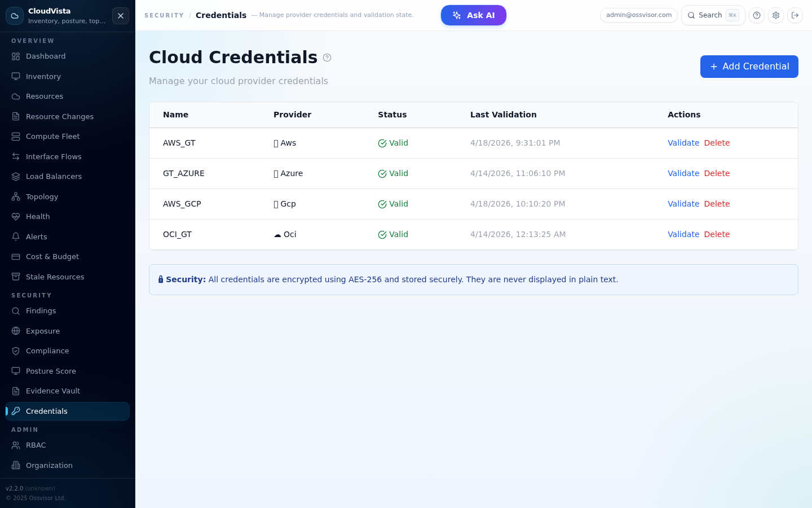Log out using the exit arrow icon
Image resolution: width=812 pixels, height=508 pixels.
(795, 15)
